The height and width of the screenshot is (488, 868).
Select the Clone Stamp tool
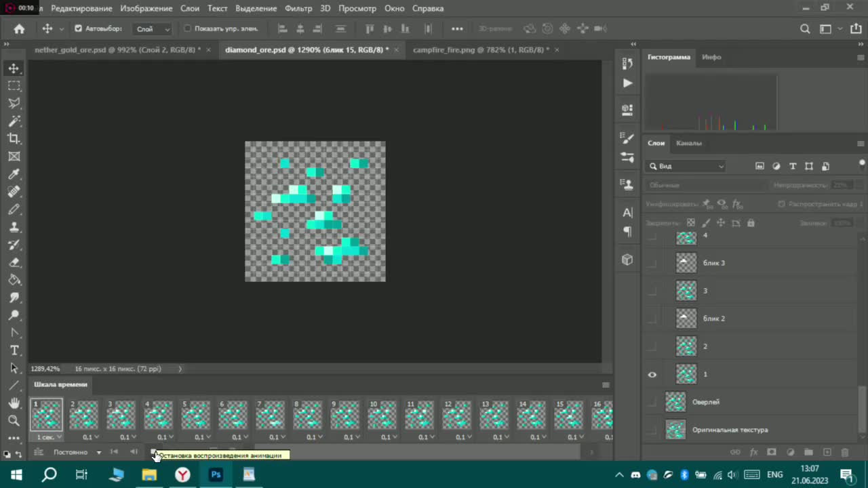[x=14, y=227]
